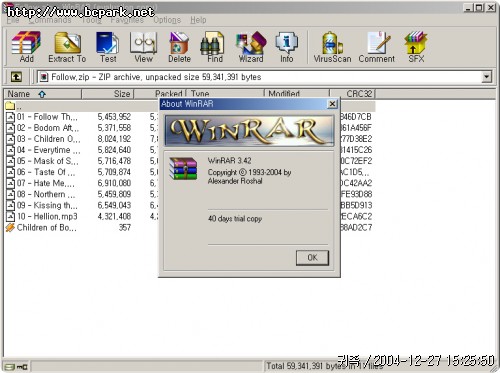Select file name '01 - Follow Th...'
The width and height of the screenshot is (500, 373).
coord(47,117)
